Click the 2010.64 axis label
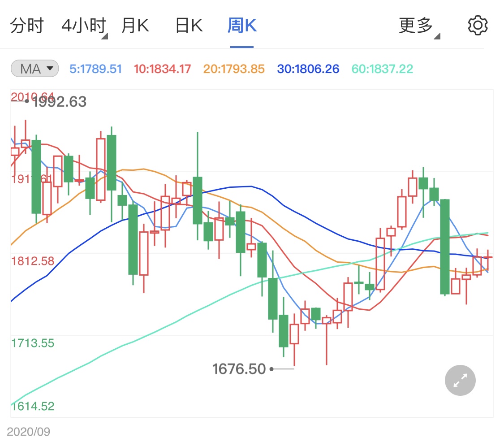 (32, 96)
